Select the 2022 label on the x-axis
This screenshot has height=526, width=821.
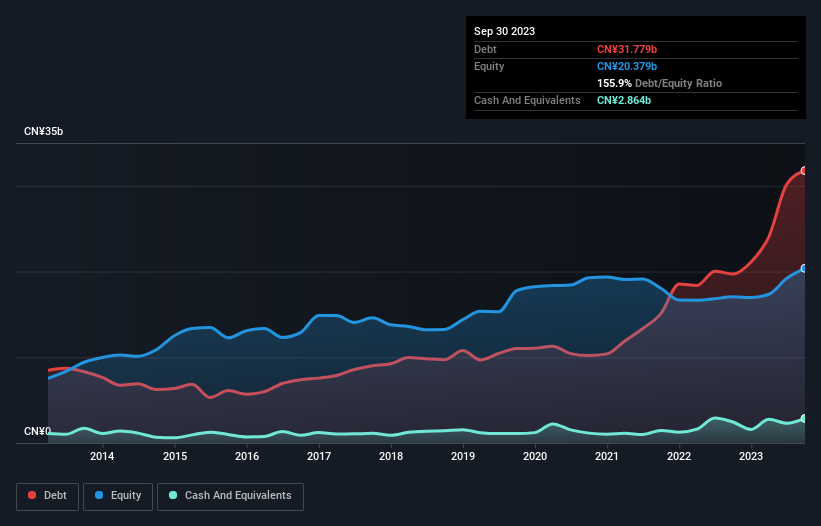click(x=679, y=457)
